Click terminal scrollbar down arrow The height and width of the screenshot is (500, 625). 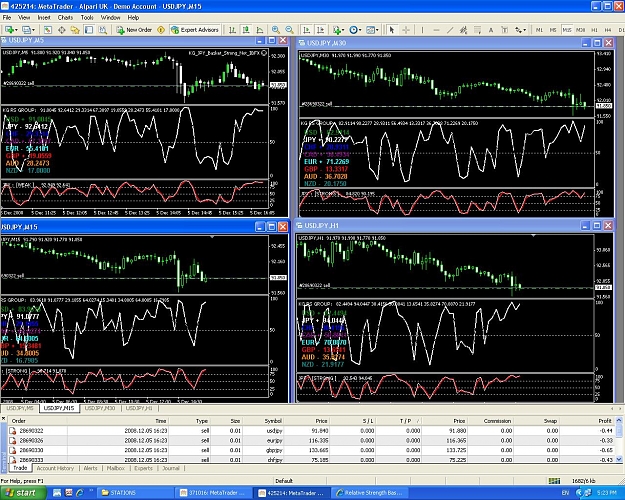[x=619, y=459]
